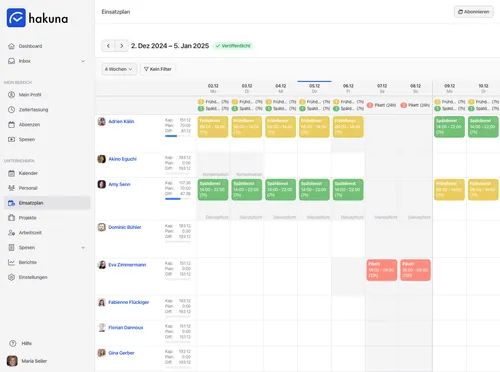This screenshot has height=372, width=500.
Task: Expand the Spesen submenu chevron under Unternehmen
Action: pos(83,248)
